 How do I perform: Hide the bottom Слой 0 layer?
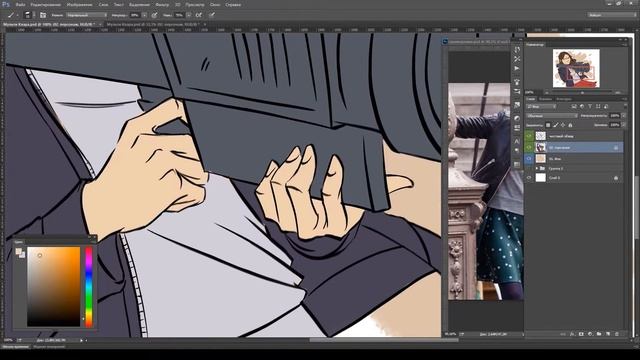tap(529, 178)
